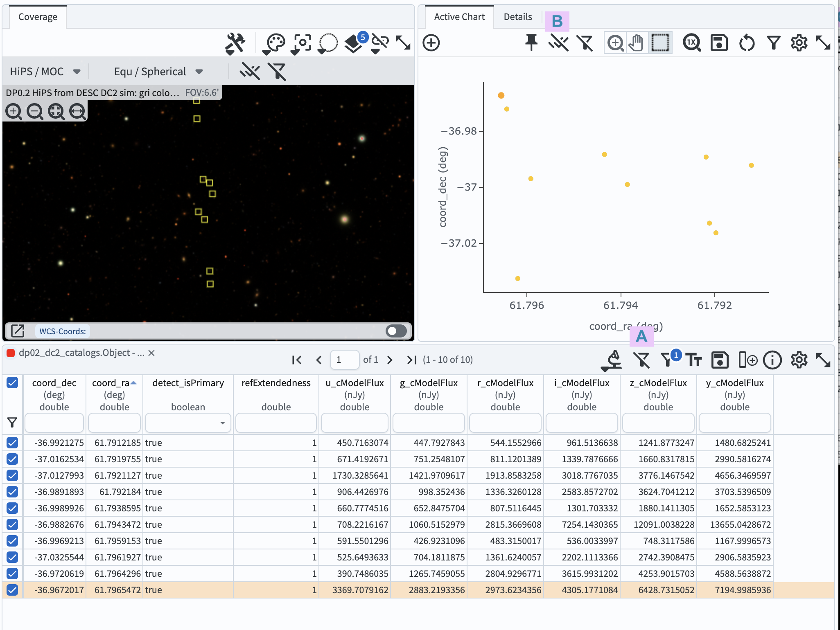Select the Coverage tab
This screenshot has height=630, width=840.
point(38,17)
